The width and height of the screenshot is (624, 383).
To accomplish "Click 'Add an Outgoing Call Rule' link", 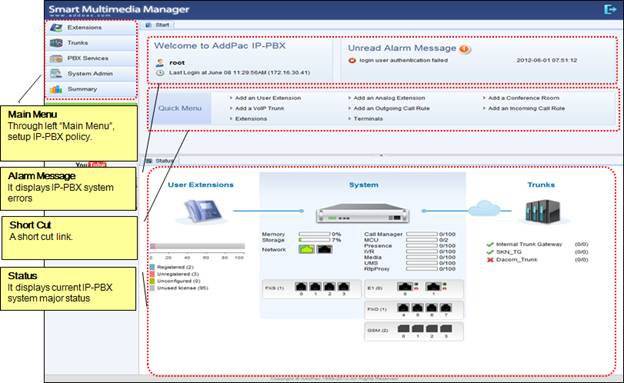I will tap(392, 108).
